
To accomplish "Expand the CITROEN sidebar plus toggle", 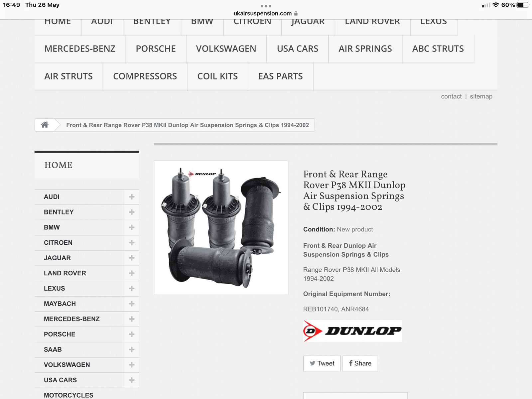I will pos(132,243).
